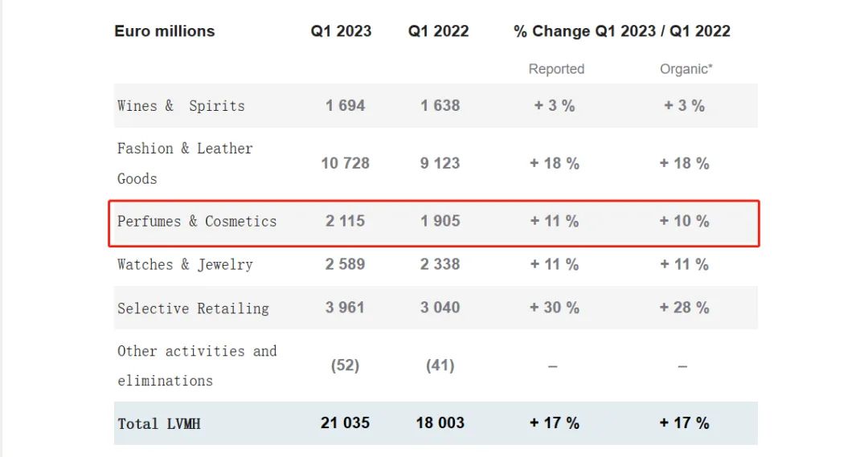The height and width of the screenshot is (457, 868).
Task: Click the 21 035 total value
Action: point(345,422)
